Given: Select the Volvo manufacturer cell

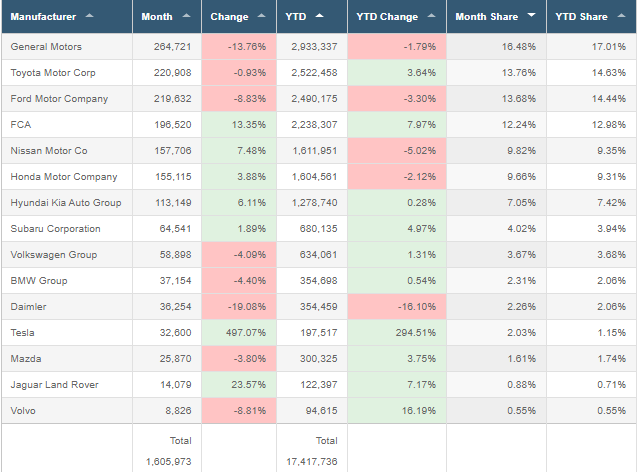Looking at the screenshot, I should (67, 411).
